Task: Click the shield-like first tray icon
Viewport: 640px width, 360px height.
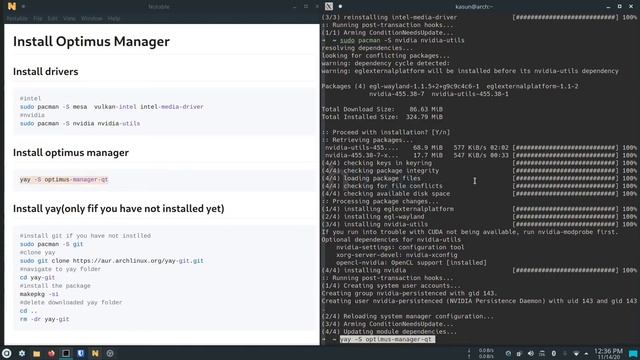Action: coord(508,353)
